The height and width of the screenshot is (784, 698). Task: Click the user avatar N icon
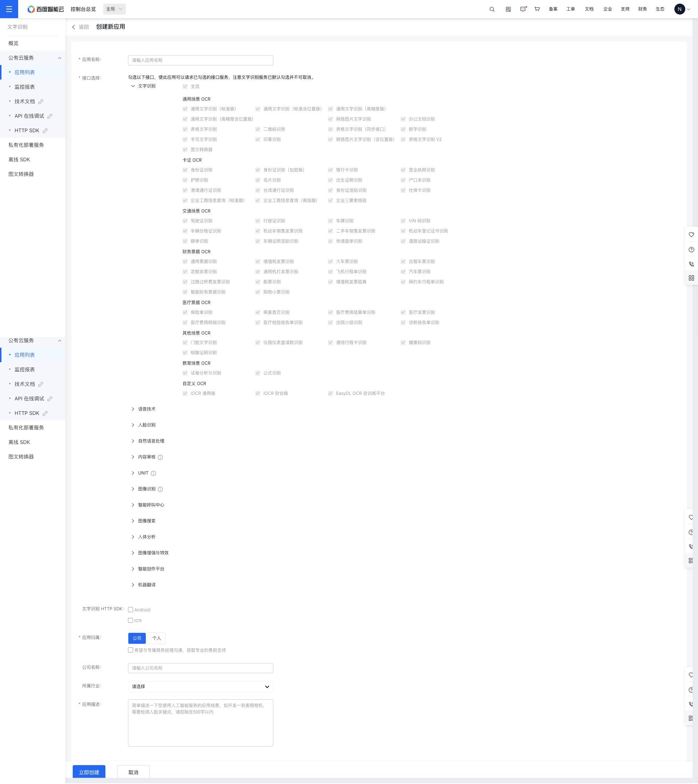tap(679, 9)
